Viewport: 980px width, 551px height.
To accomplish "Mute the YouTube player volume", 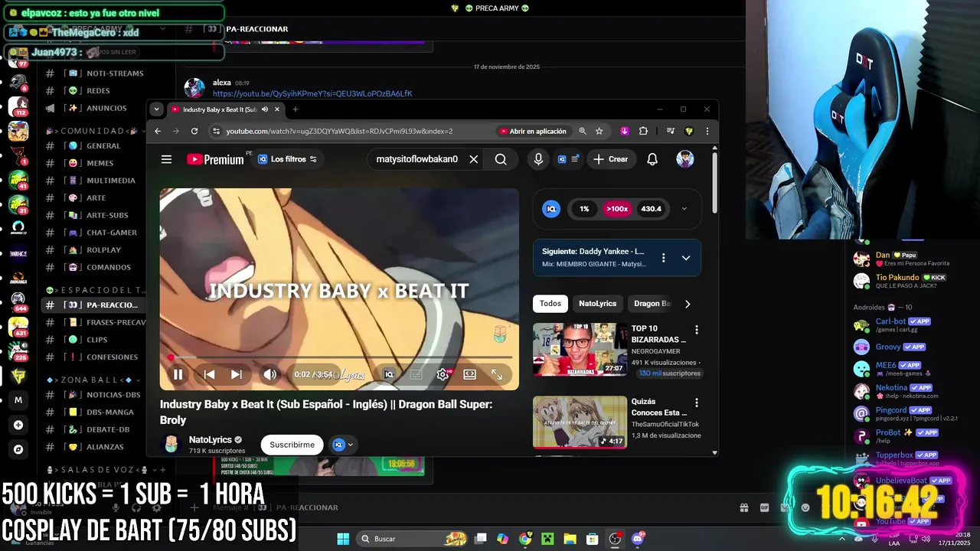I will click(269, 374).
